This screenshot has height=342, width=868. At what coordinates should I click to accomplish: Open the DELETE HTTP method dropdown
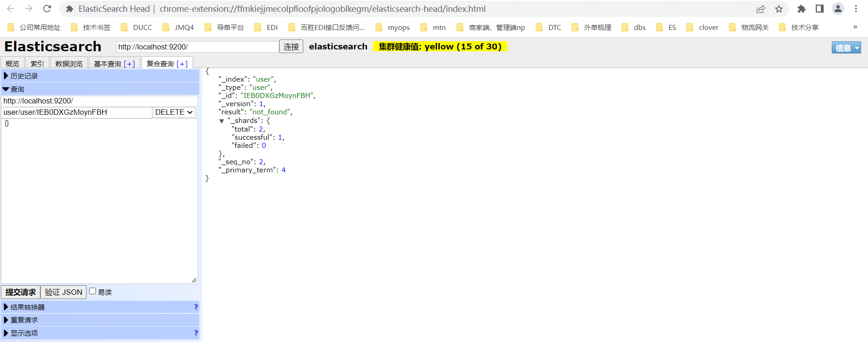pyautogui.click(x=174, y=112)
